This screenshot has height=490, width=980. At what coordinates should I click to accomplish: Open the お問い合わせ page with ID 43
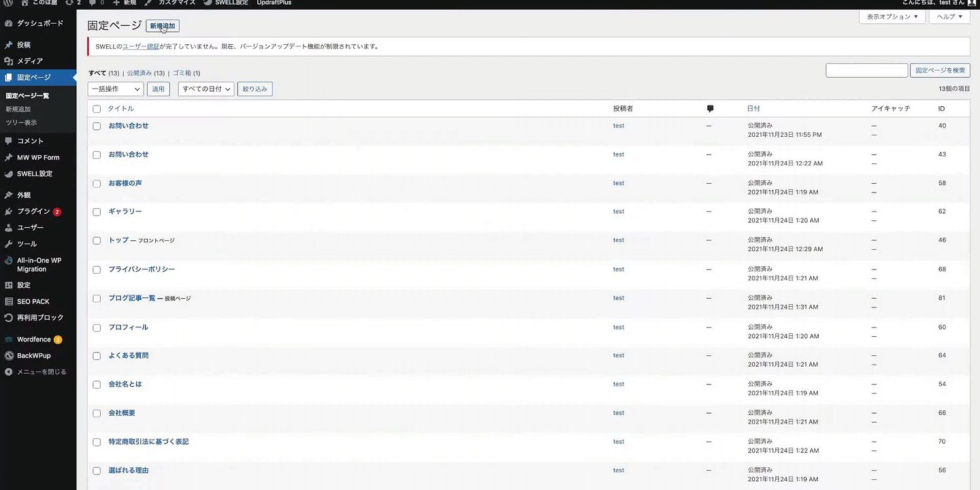click(129, 154)
